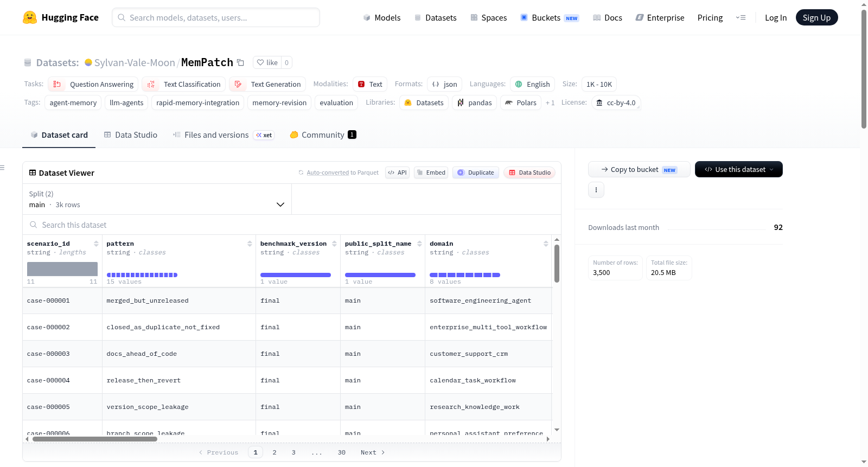This screenshot has width=868, height=467.
Task: Click the Log In link
Action: [776, 18]
